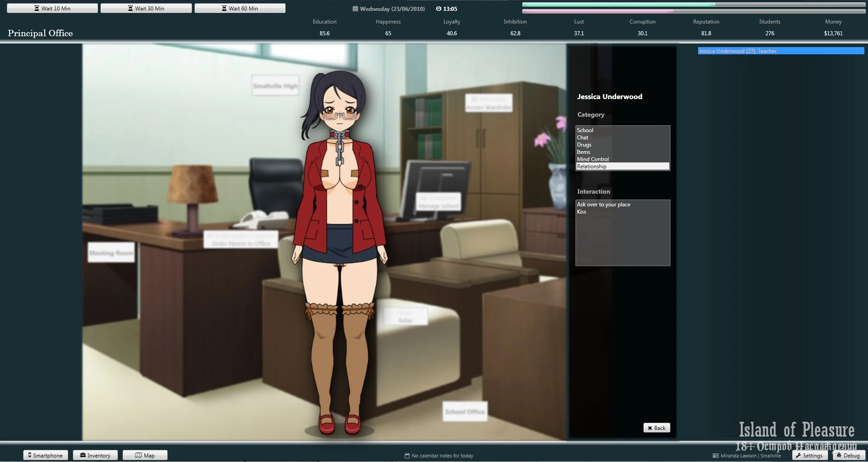This screenshot has width=868, height=462.
Task: Open Settings with the wrench icon
Action: tap(809, 455)
